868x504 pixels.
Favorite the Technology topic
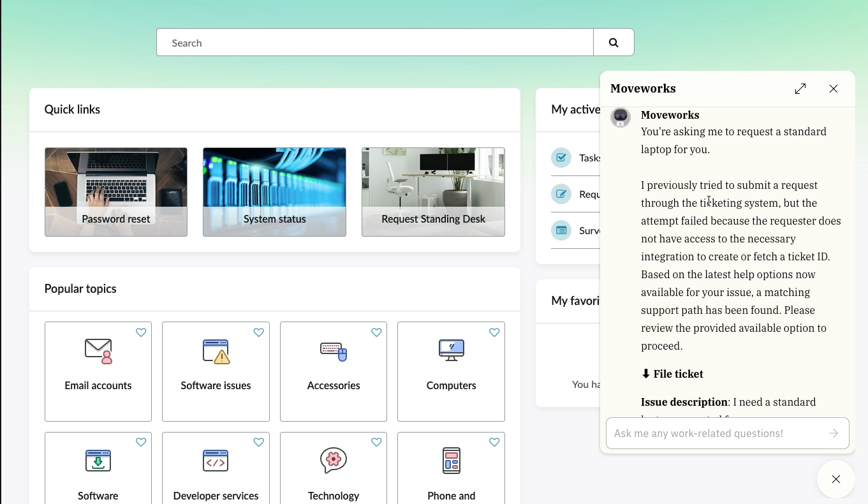pyautogui.click(x=376, y=442)
